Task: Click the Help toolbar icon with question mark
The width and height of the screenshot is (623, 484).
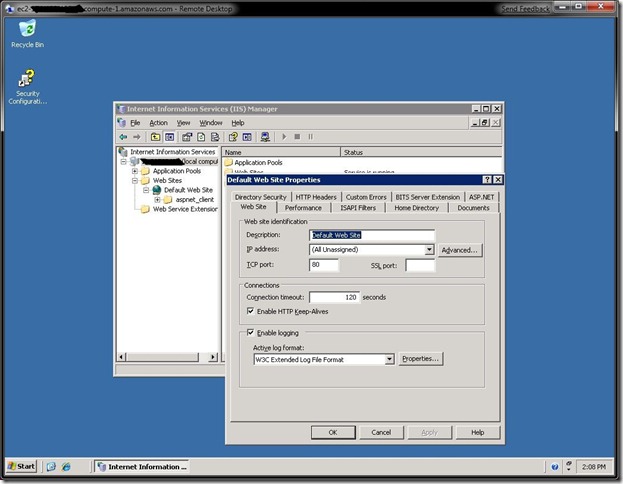Action: pos(233,137)
